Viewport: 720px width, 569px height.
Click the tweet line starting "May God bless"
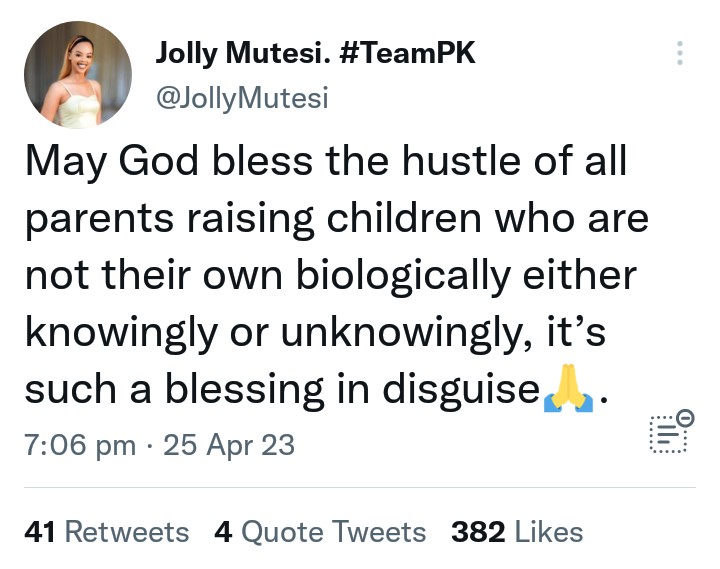[x=325, y=162]
